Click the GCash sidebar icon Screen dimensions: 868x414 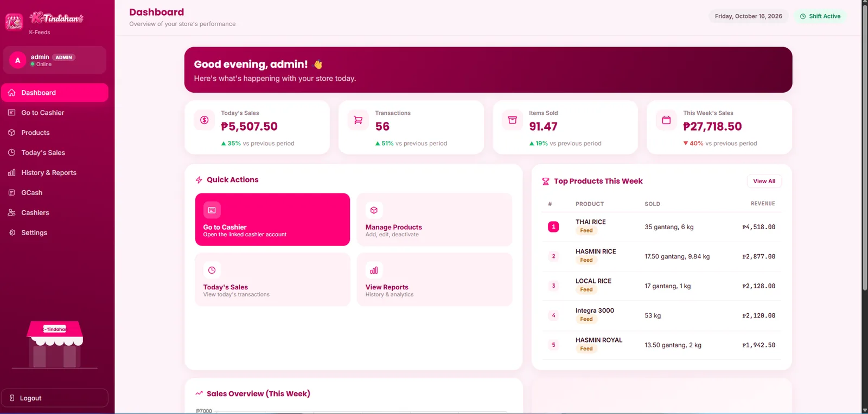point(11,193)
